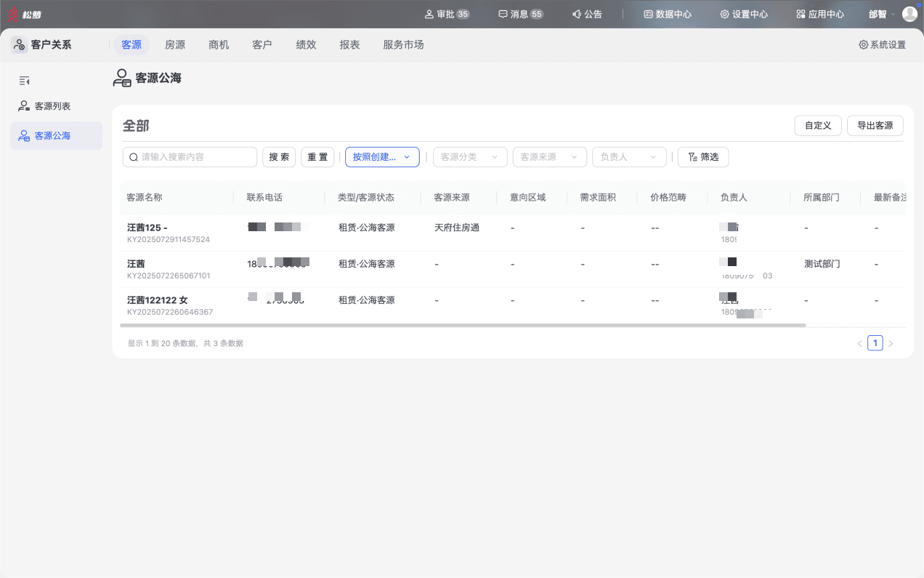
Task: Click the 导出客源 button
Action: (x=875, y=125)
